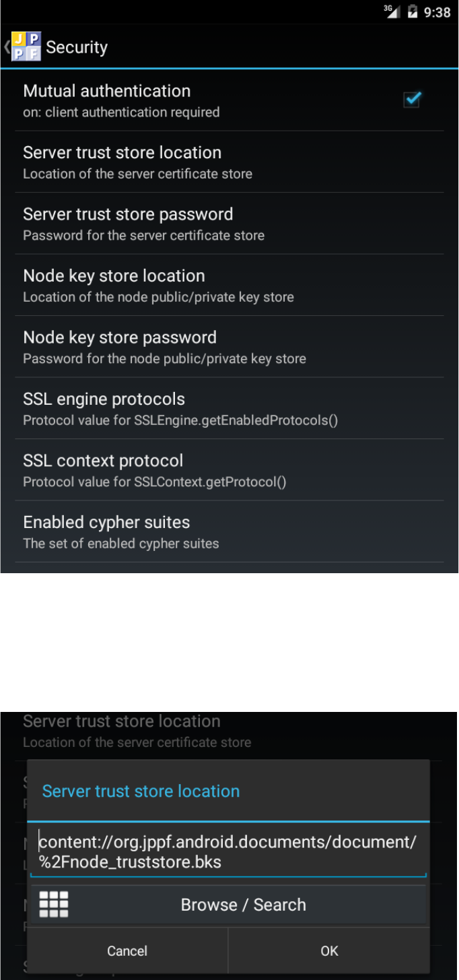Open Node key store location preference
The width and height of the screenshot is (459, 980).
(x=229, y=285)
